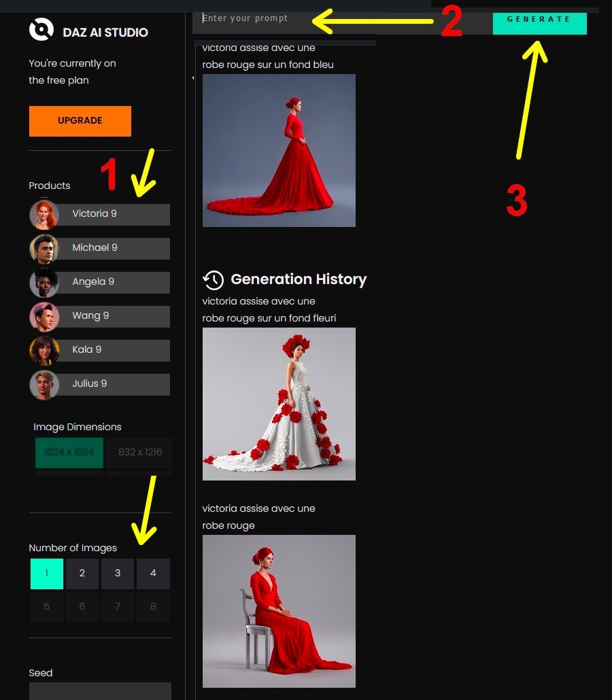Select Julius 9 avatar portrait
The image size is (612, 700).
tap(44, 385)
